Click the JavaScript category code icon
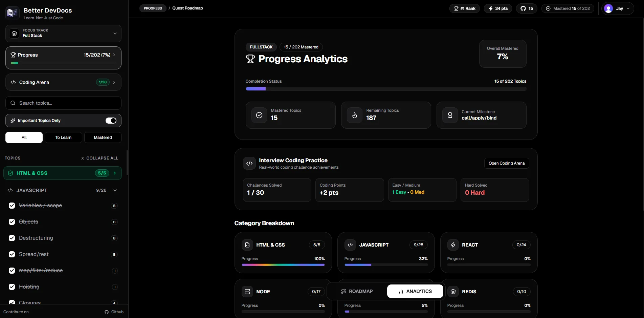The height and width of the screenshot is (318, 644). (x=350, y=245)
